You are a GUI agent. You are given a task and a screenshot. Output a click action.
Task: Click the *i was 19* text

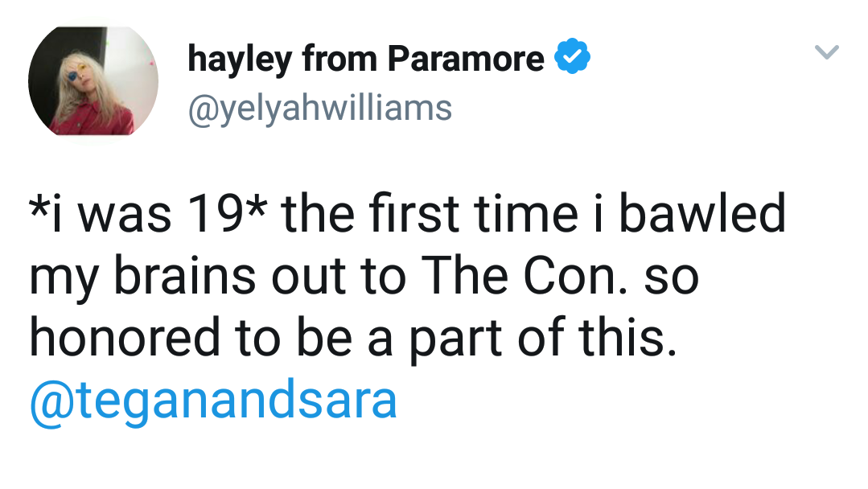click(148, 214)
